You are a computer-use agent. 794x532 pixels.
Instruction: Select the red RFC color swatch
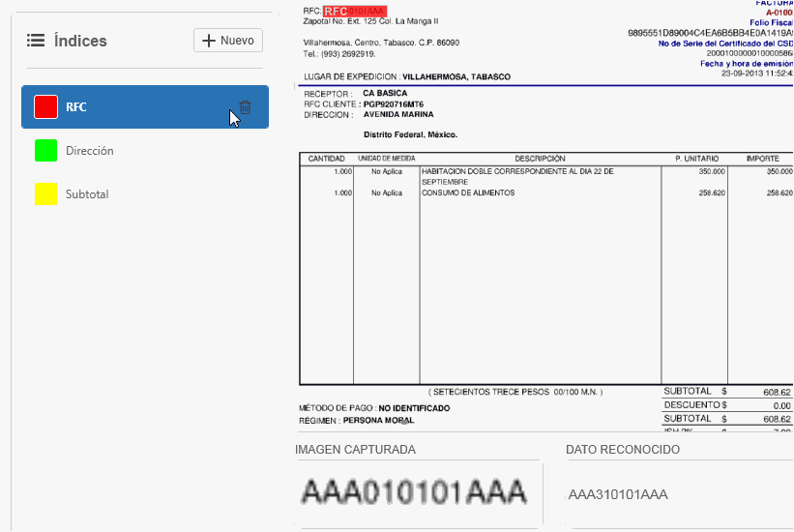click(45, 107)
